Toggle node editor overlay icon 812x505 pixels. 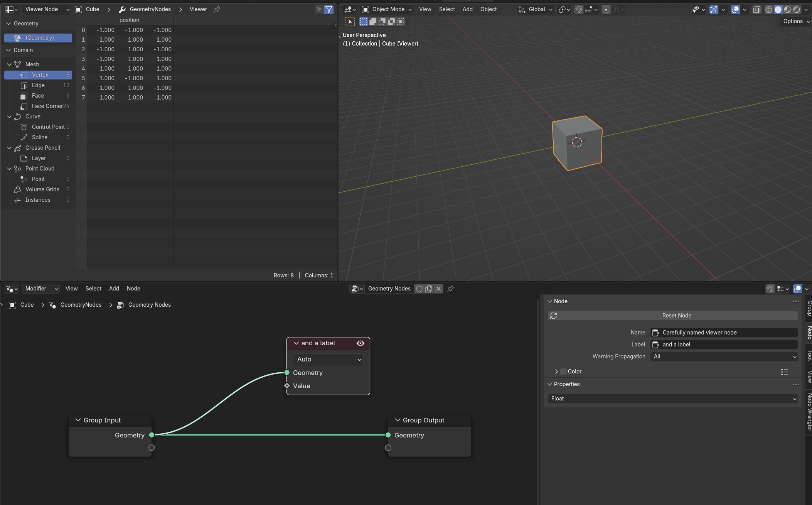click(x=797, y=289)
